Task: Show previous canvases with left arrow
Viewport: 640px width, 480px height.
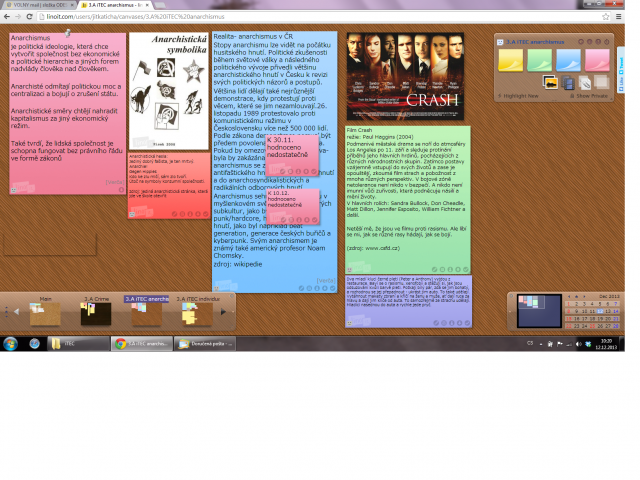Action: [17, 312]
